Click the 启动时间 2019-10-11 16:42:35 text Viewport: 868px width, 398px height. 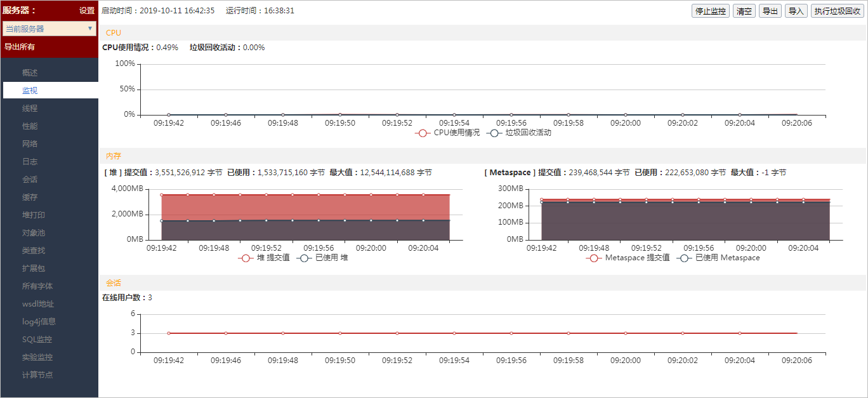[158, 11]
